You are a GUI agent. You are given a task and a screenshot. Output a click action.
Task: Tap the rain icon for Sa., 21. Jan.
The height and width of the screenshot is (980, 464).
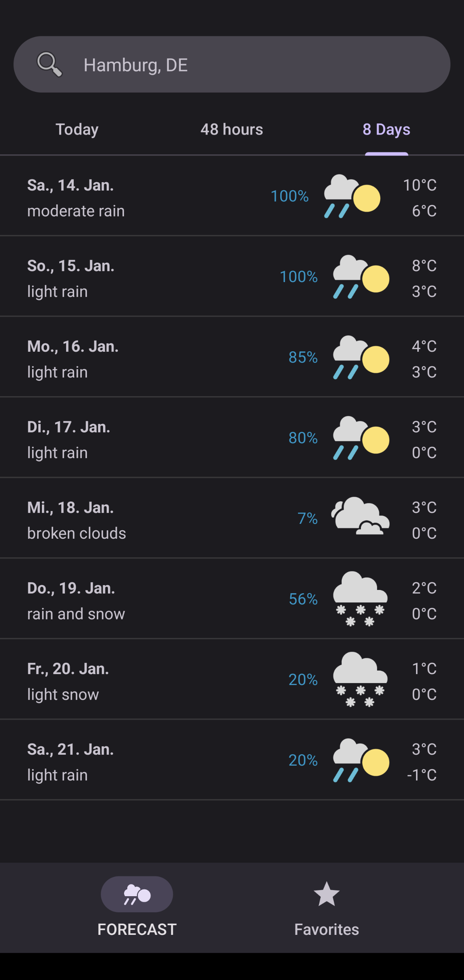click(361, 760)
